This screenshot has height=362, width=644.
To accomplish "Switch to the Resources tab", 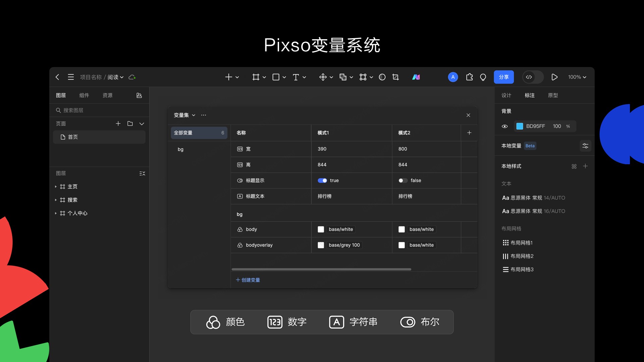I will [x=108, y=96].
